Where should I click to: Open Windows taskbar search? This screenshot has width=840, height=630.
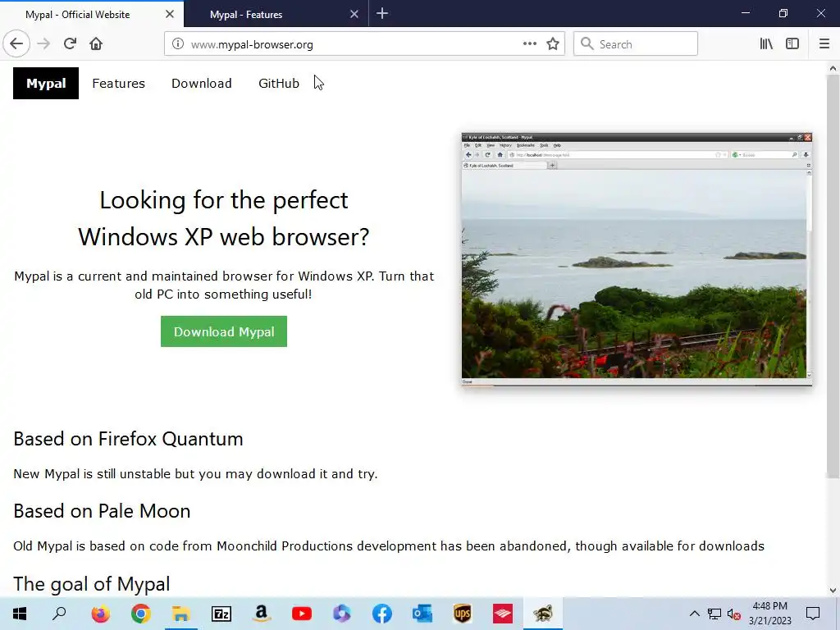[x=59, y=614]
